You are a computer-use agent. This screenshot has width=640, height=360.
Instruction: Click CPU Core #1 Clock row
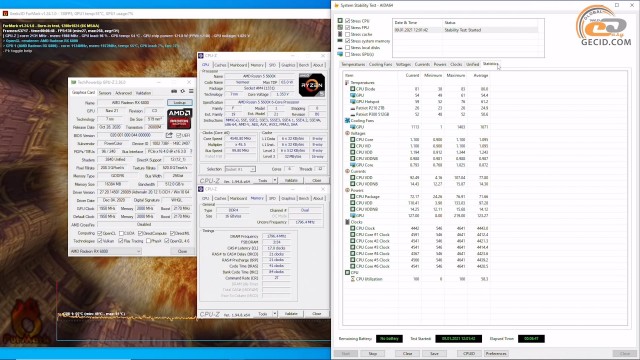[x=416, y=234]
